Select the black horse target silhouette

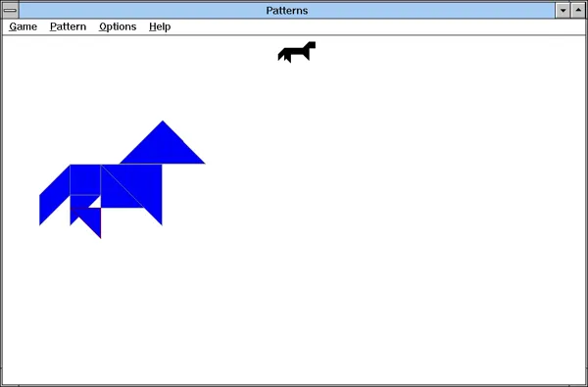[x=296, y=52]
